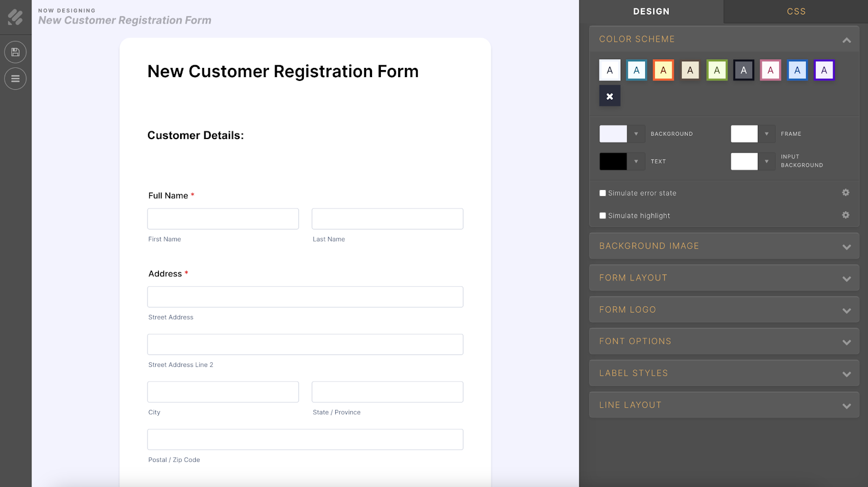The image size is (868, 487).
Task: Open the Form Layout section
Action: pos(724,278)
